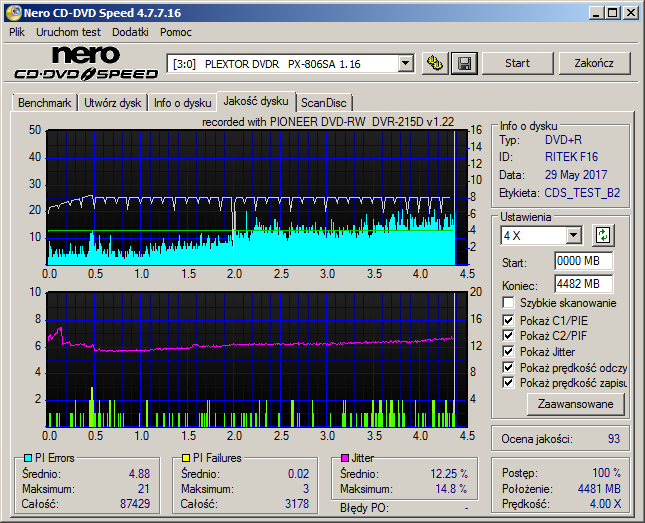645x523 pixels.
Task: Click the Prędkość value 4.00 X
Action: click(606, 504)
